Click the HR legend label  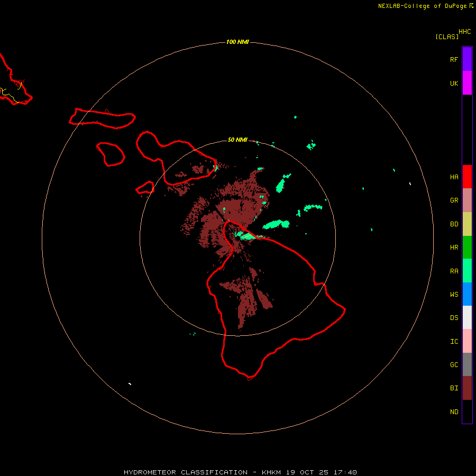pyautogui.click(x=454, y=248)
